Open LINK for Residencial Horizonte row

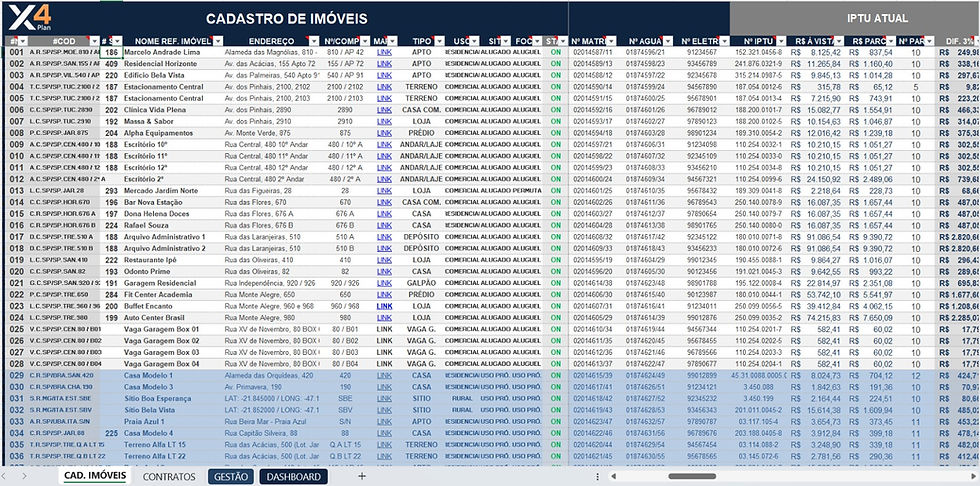(x=384, y=64)
